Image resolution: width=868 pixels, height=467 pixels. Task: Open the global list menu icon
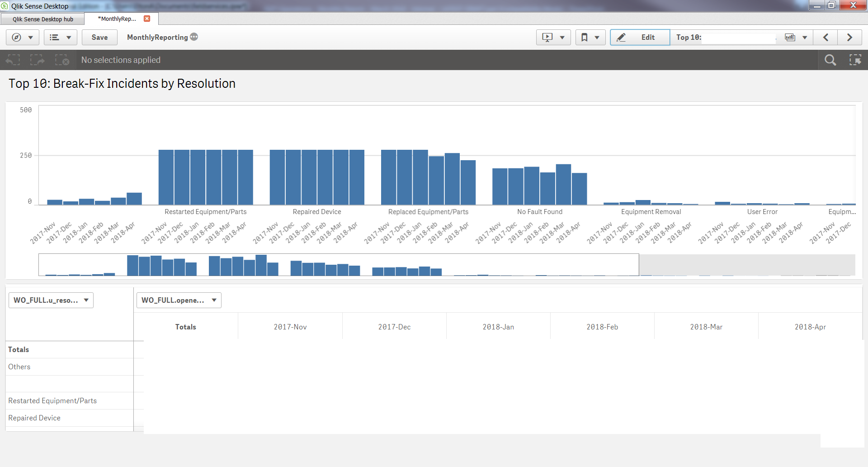[54, 38]
